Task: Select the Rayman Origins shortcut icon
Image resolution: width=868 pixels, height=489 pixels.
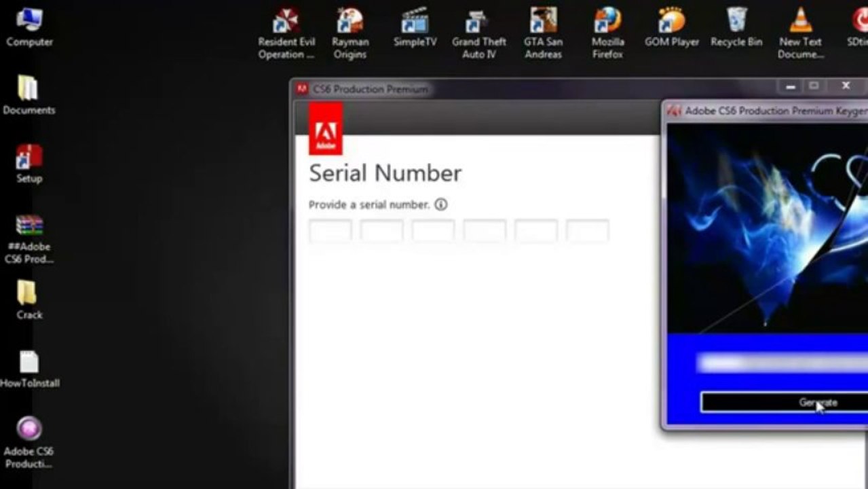Action: pos(350,33)
